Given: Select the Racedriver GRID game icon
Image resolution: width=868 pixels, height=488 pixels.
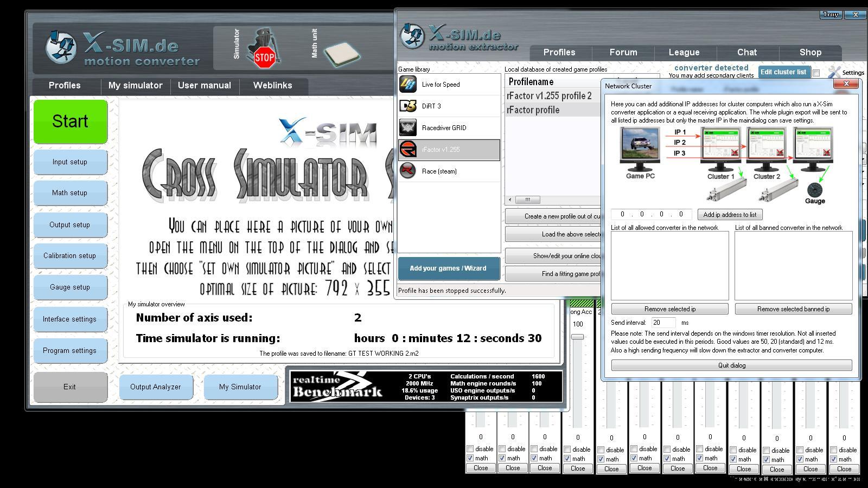Looking at the screenshot, I should [408, 128].
